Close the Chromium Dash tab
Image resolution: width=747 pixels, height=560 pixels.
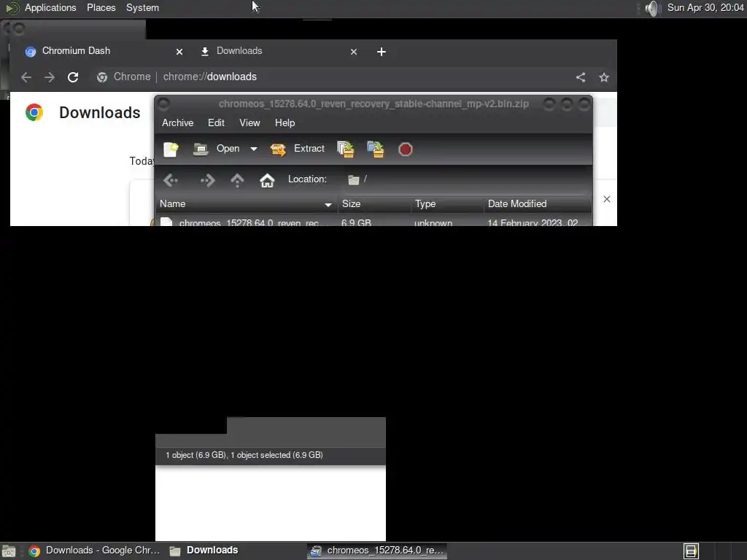[x=179, y=52]
